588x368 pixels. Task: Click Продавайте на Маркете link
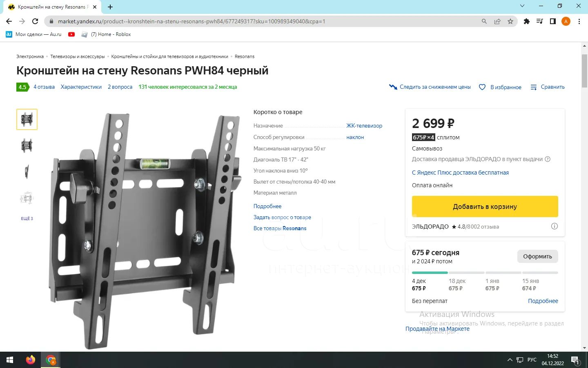(x=437, y=329)
